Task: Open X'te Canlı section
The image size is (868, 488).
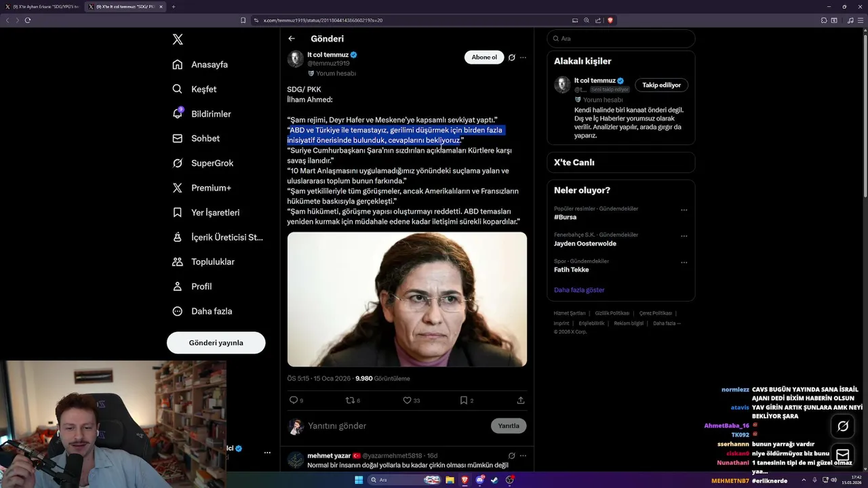Action: (x=621, y=163)
